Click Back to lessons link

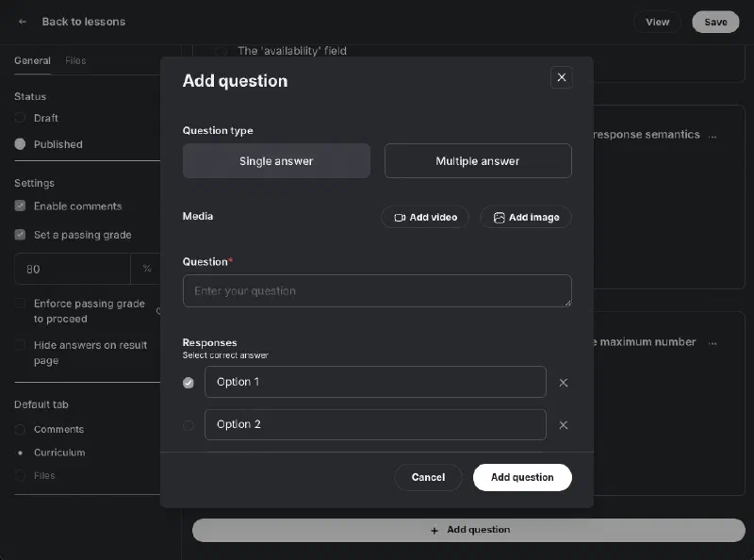(84, 22)
